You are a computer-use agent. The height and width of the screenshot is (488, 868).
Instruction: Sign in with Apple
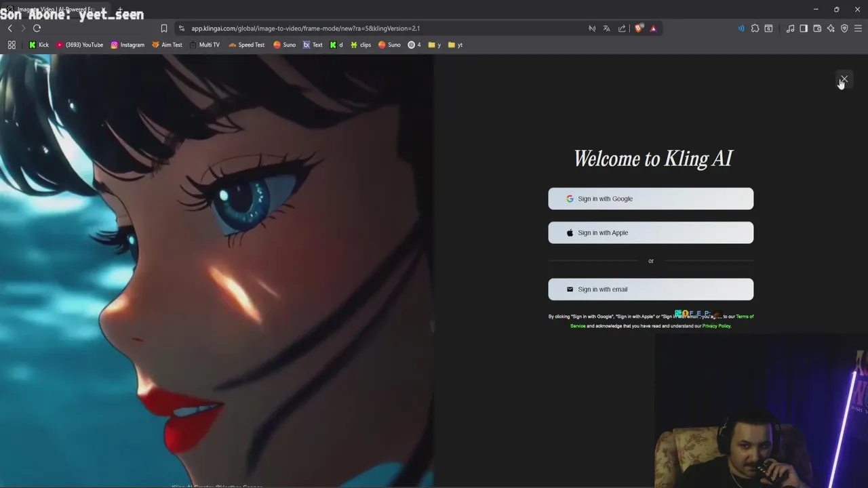coord(650,232)
